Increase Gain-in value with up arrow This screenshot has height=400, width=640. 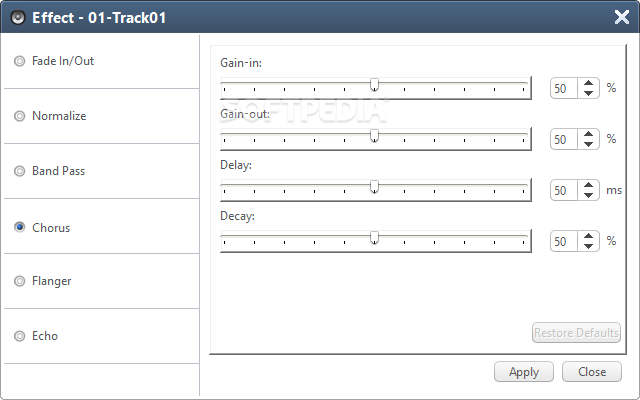coord(588,83)
